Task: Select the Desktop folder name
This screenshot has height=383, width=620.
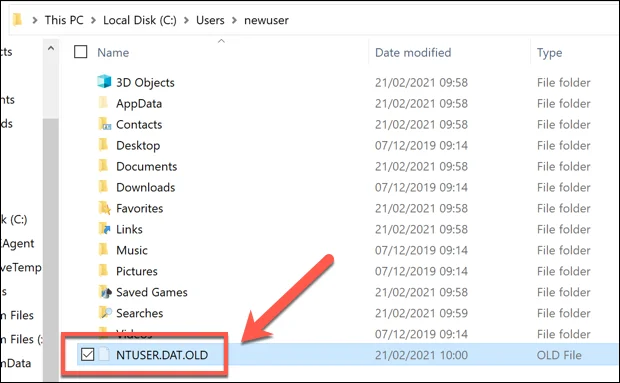Action: (138, 145)
